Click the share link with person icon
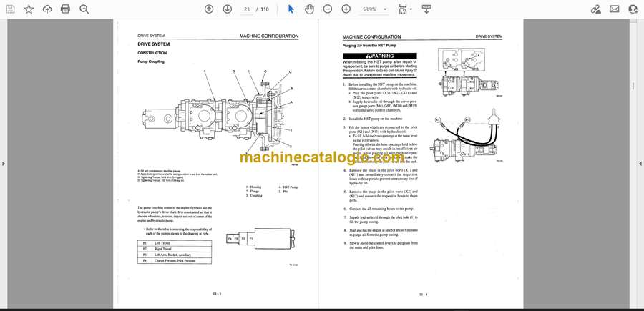644x311 pixels. pyautogui.click(x=596, y=9)
